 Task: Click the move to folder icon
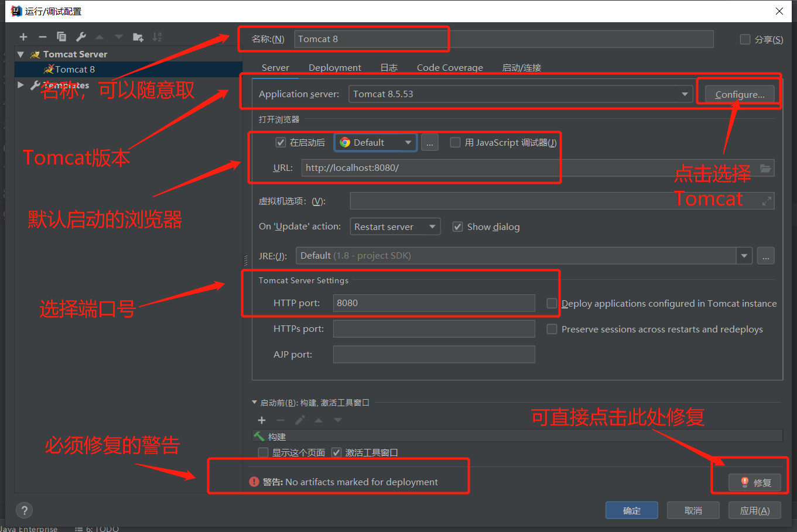pos(138,37)
